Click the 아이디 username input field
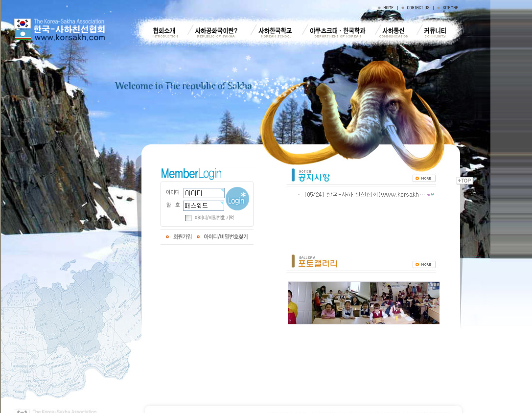Image resolution: width=532 pixels, height=413 pixels. pos(204,193)
